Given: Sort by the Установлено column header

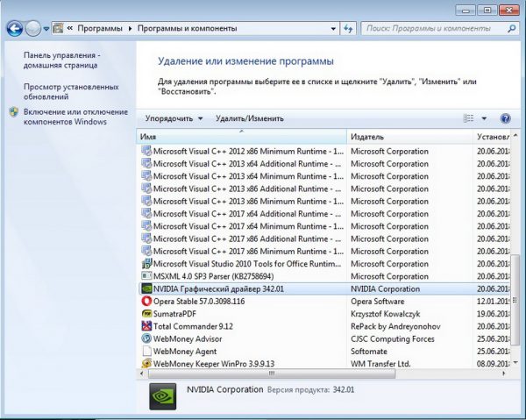Looking at the screenshot, I should (492, 137).
